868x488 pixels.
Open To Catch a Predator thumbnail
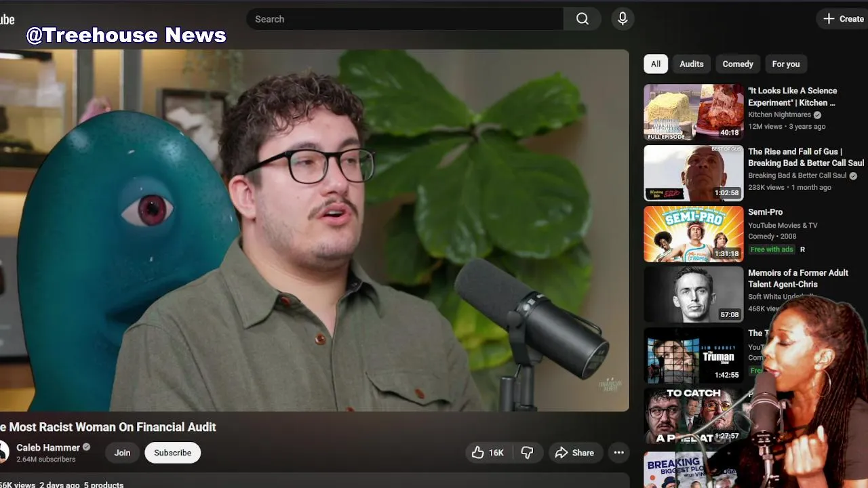pos(693,415)
